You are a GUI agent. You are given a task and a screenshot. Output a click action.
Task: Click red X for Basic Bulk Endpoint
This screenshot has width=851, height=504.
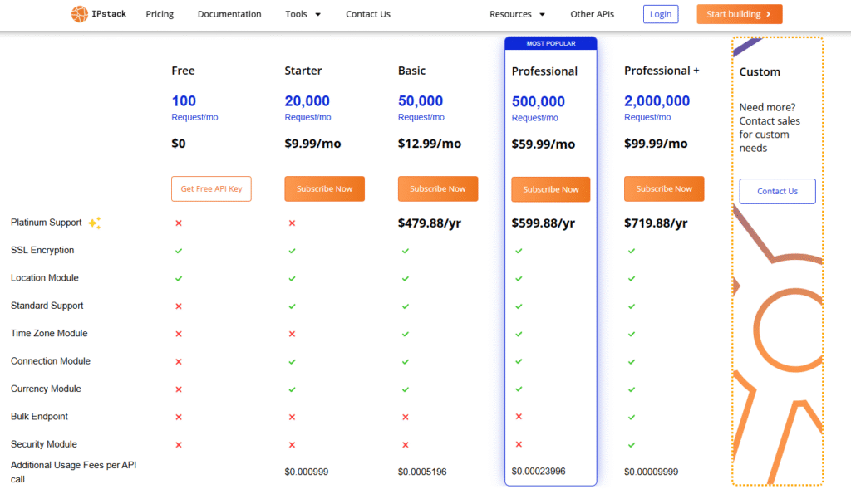point(406,417)
